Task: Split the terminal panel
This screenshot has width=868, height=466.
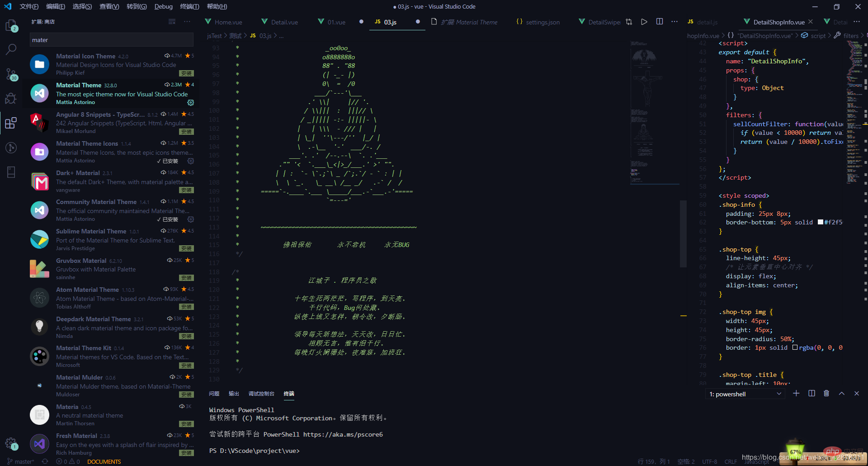Action: click(811, 394)
